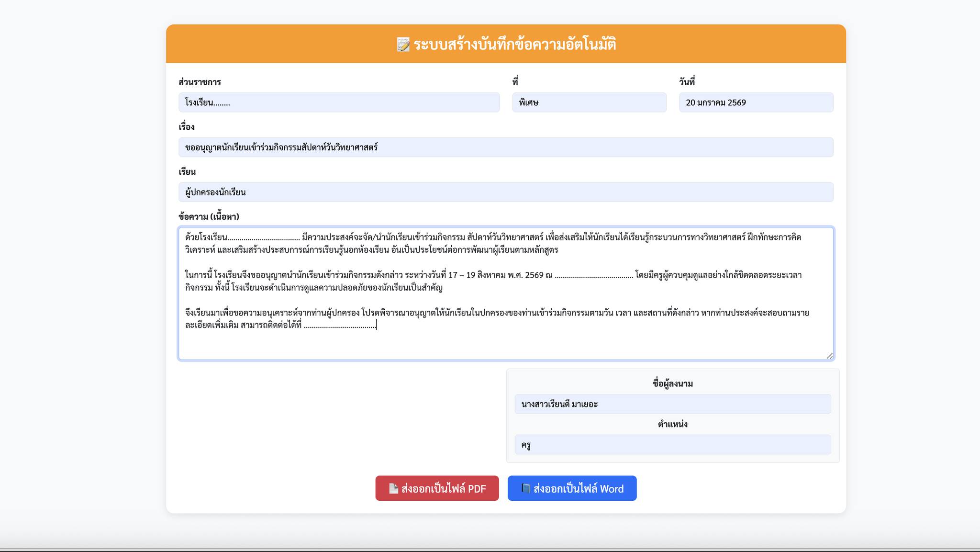This screenshot has width=980, height=552.
Task: Click the ส่วนราชการ input field
Action: click(339, 102)
